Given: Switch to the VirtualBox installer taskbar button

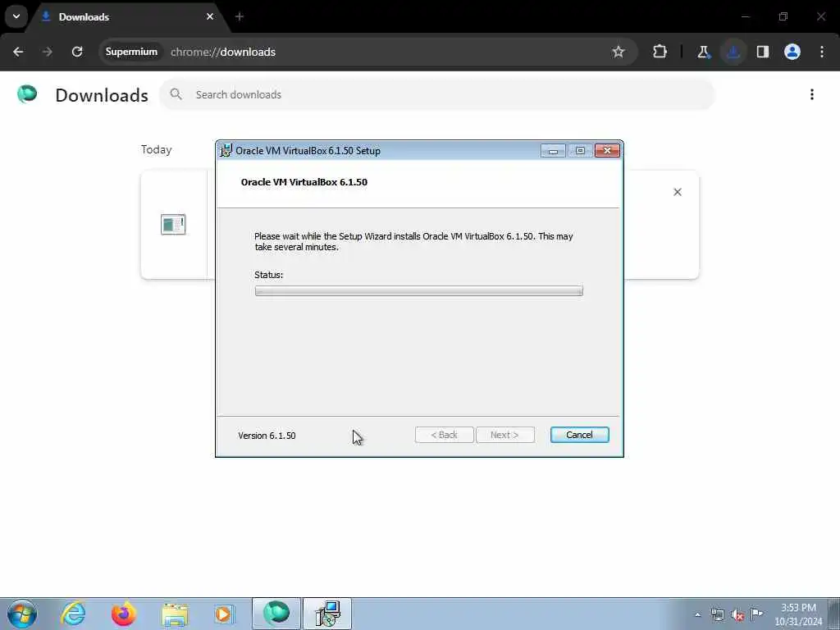Looking at the screenshot, I should (327, 614).
